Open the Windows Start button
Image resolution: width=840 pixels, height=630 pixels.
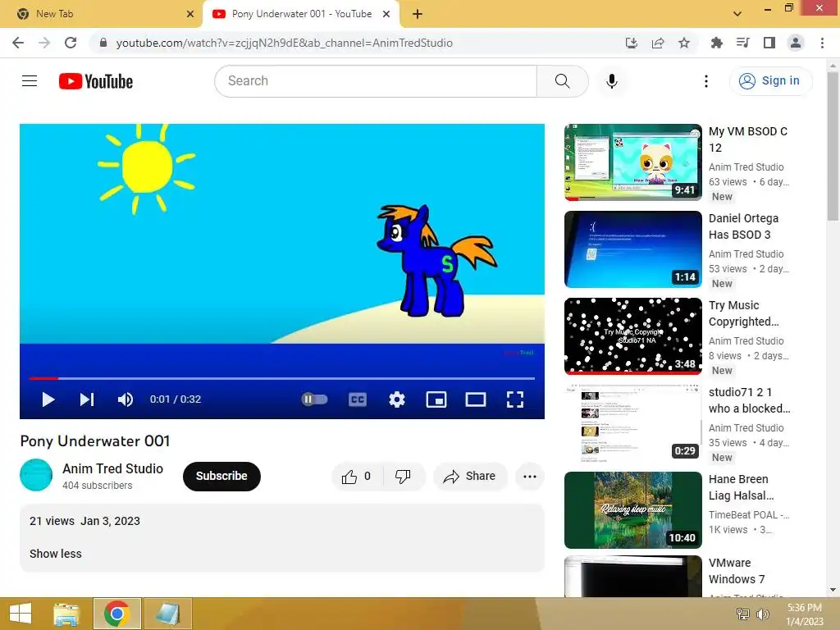click(x=21, y=614)
